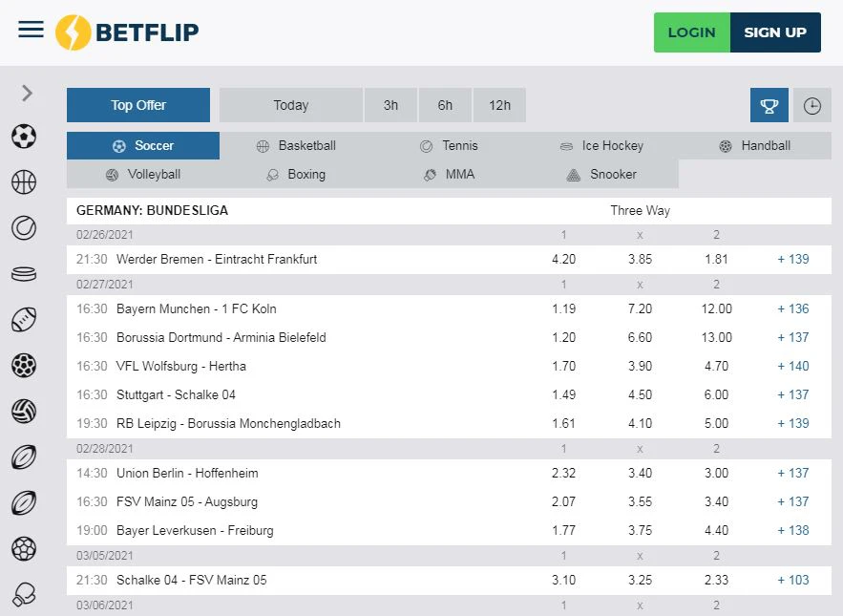Pick odds 1.81 for Eintracht Frankfurt
843x616 pixels.
click(716, 260)
